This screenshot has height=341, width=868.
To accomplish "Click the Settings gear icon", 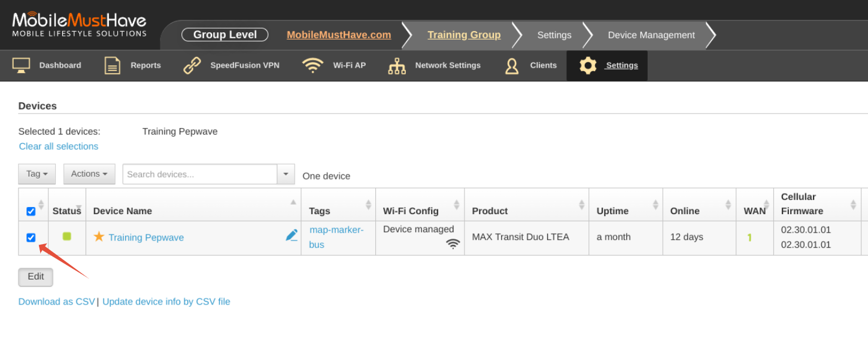I will tap(588, 65).
